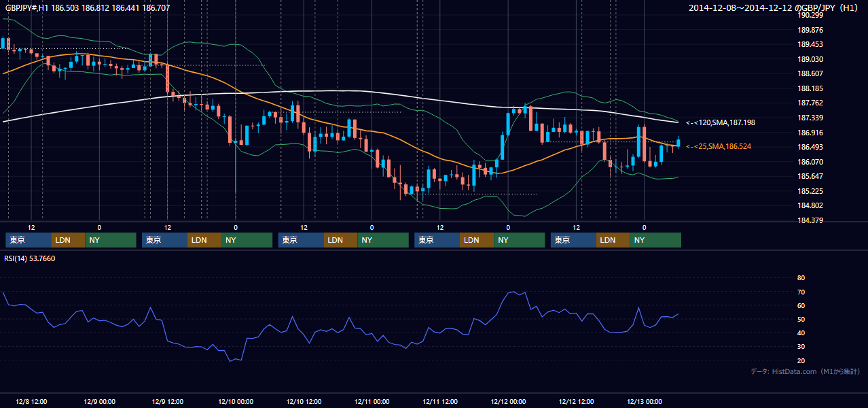
Task: Click RSI axis level 30
Action: click(801, 347)
